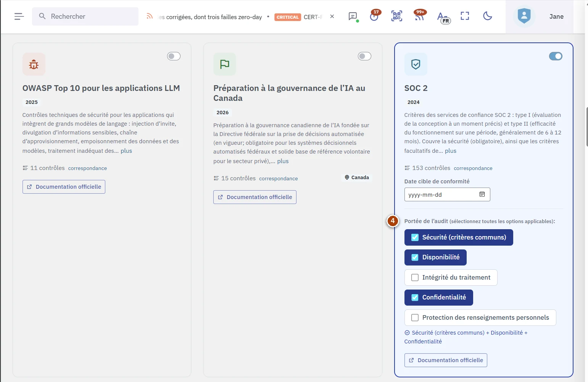Open correspondance link for 11 contrôles

coord(87,168)
